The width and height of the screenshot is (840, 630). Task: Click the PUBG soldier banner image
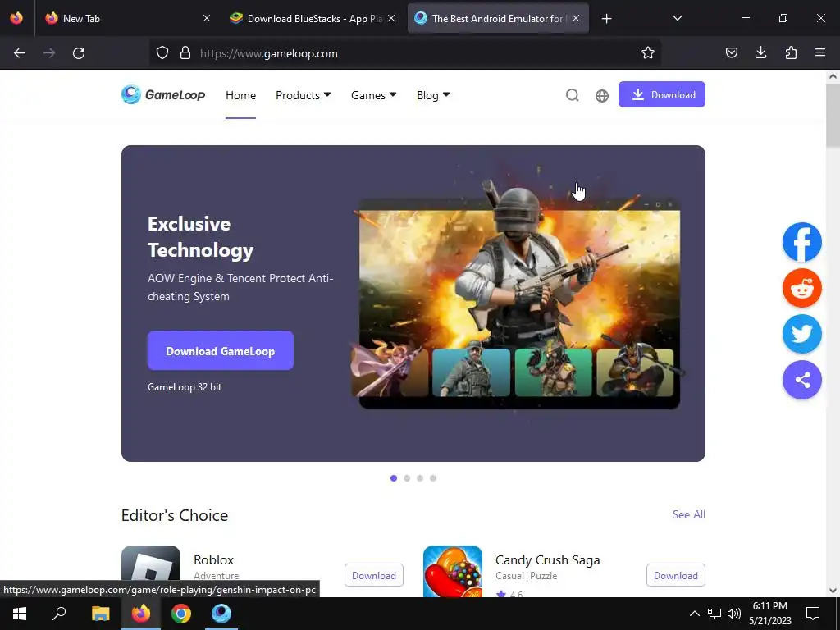point(517,294)
